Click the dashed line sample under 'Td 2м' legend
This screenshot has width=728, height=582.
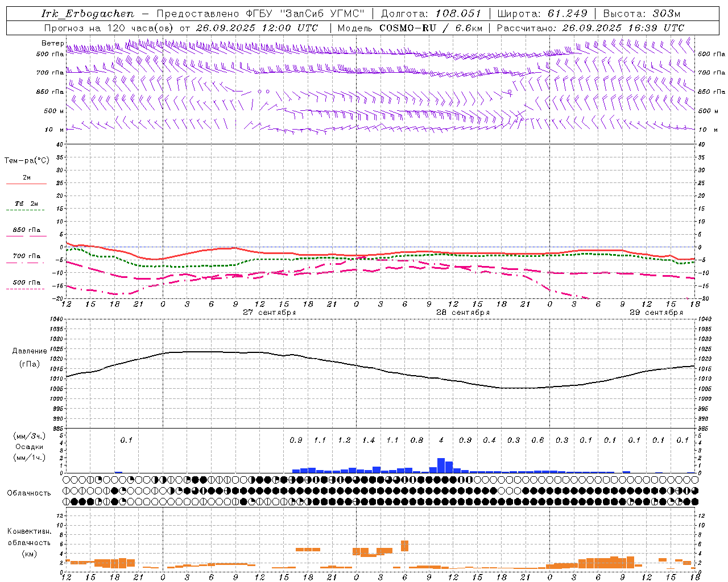(25, 210)
